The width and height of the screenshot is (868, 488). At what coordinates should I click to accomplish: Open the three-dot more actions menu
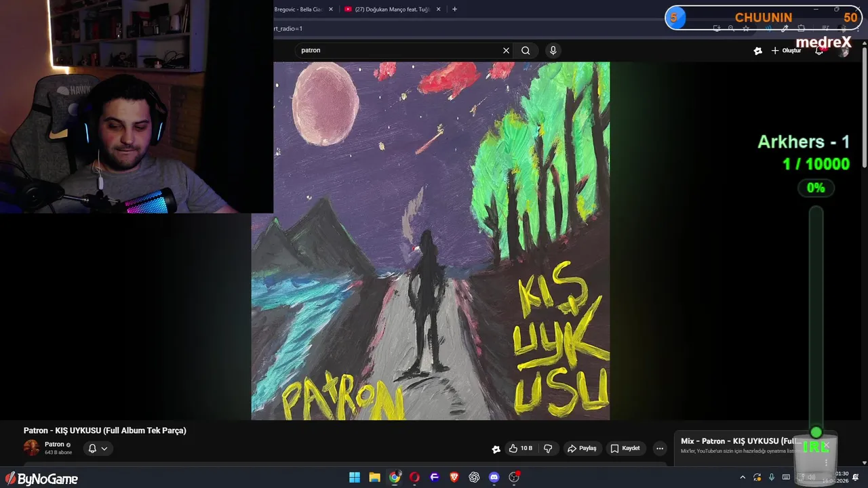pos(660,448)
